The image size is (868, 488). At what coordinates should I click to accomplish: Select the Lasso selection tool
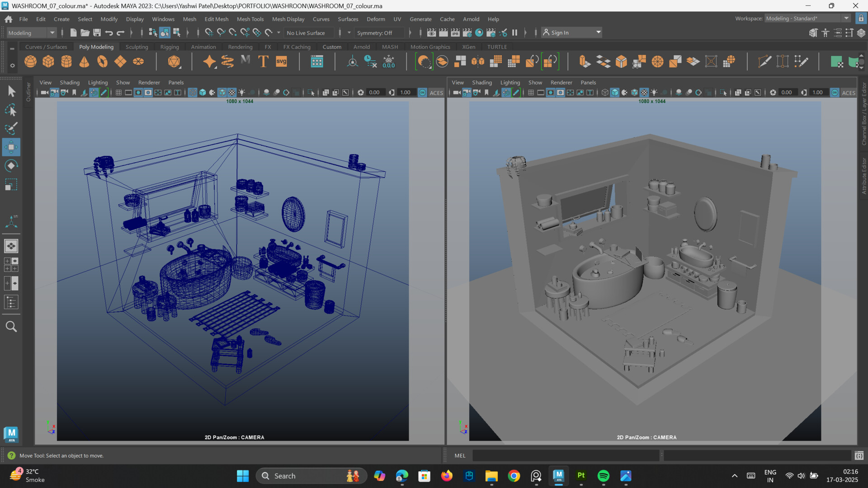pyautogui.click(x=11, y=110)
